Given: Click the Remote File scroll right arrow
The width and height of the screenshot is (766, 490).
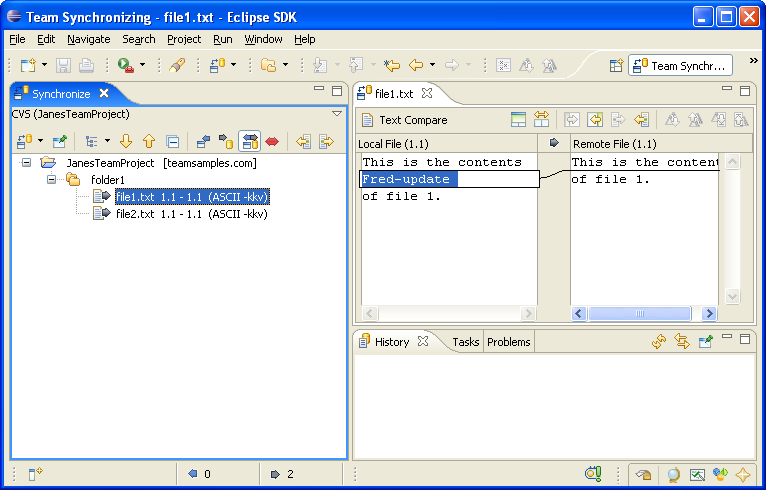Looking at the screenshot, I should [x=709, y=314].
